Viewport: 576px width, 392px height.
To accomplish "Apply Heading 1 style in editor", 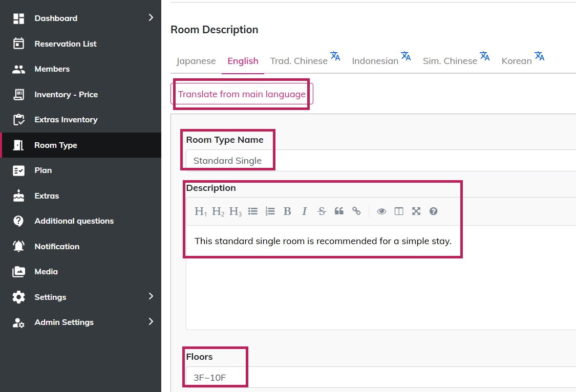I will pos(201,211).
